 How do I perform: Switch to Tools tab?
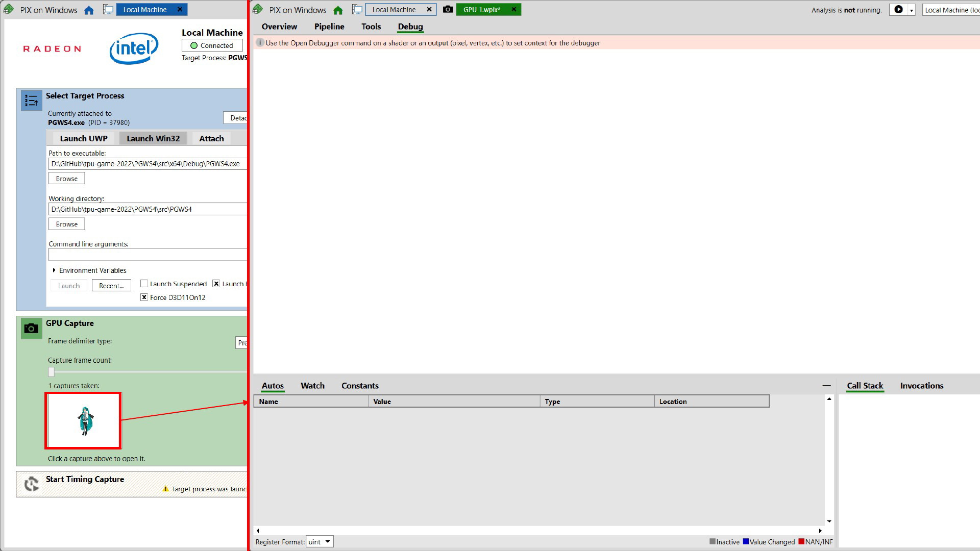[371, 27]
